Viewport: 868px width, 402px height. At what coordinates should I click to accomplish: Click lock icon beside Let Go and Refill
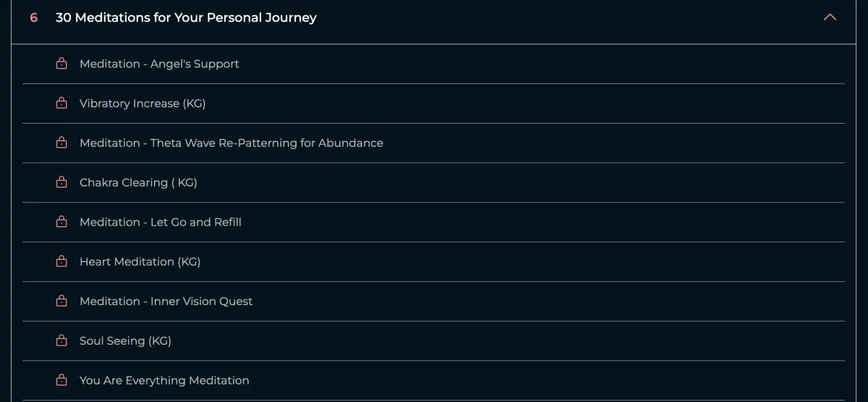coord(61,222)
